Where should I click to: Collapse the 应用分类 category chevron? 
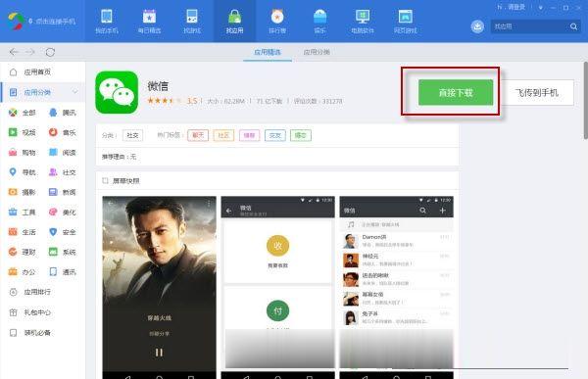75,92
